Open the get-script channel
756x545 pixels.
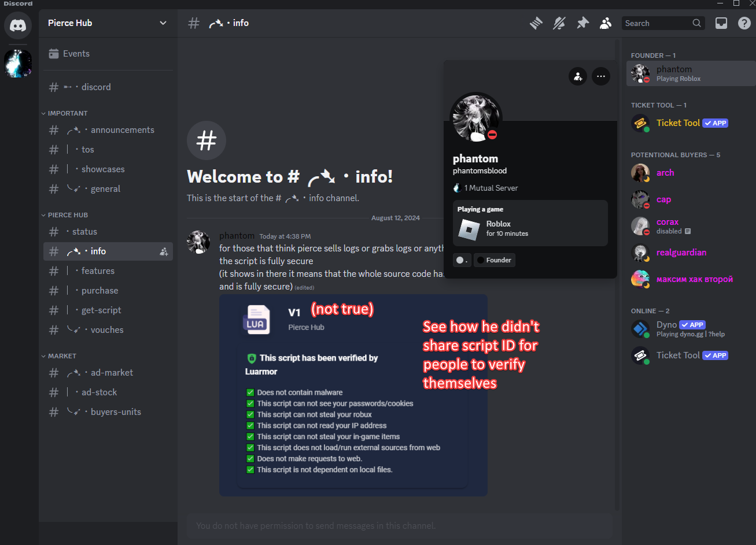coord(108,310)
